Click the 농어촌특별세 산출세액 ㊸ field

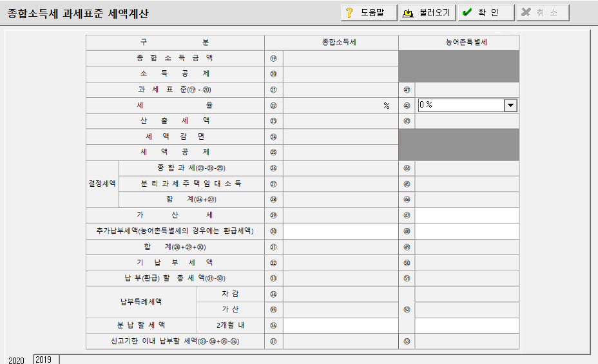(x=467, y=121)
